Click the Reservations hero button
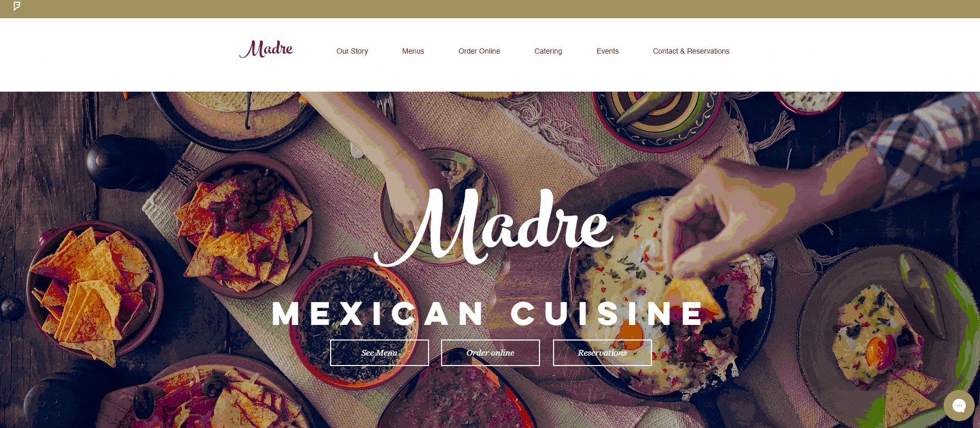This screenshot has width=980, height=428. (602, 353)
